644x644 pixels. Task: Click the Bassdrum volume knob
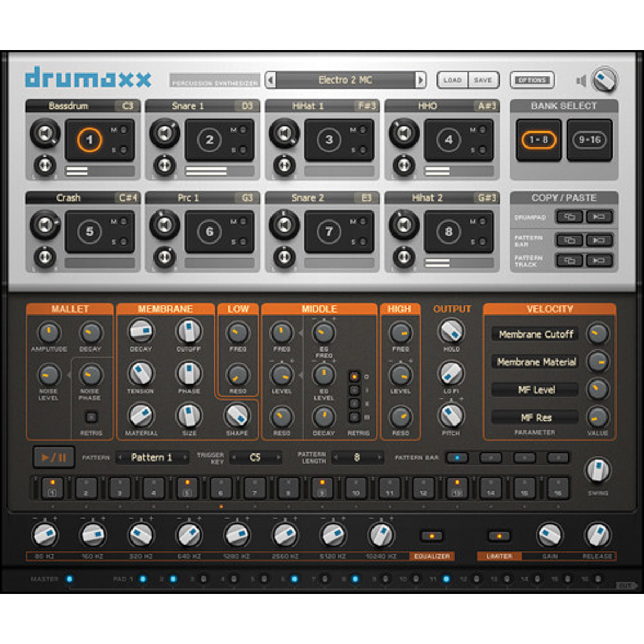45,133
